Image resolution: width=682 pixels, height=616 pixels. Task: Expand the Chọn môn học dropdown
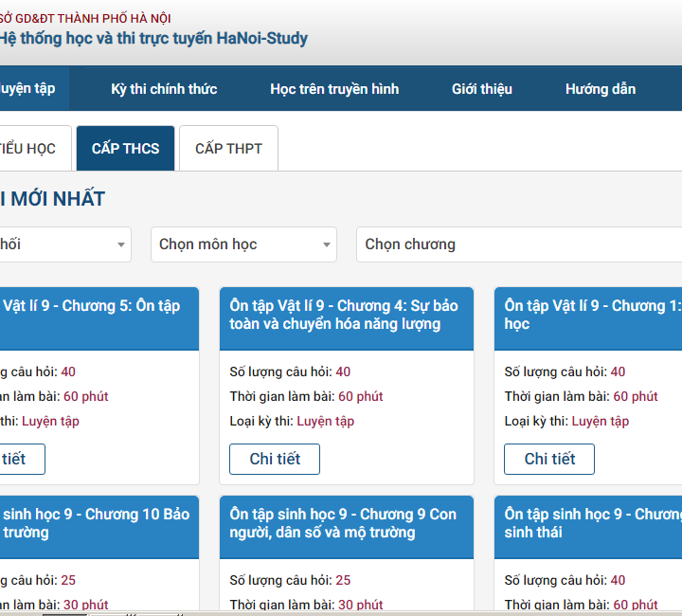point(243,245)
